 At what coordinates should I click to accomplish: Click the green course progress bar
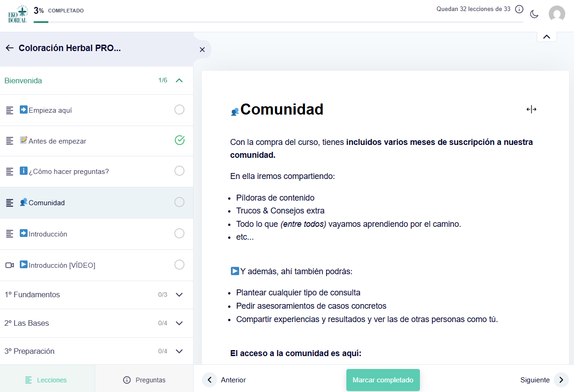(41, 22)
